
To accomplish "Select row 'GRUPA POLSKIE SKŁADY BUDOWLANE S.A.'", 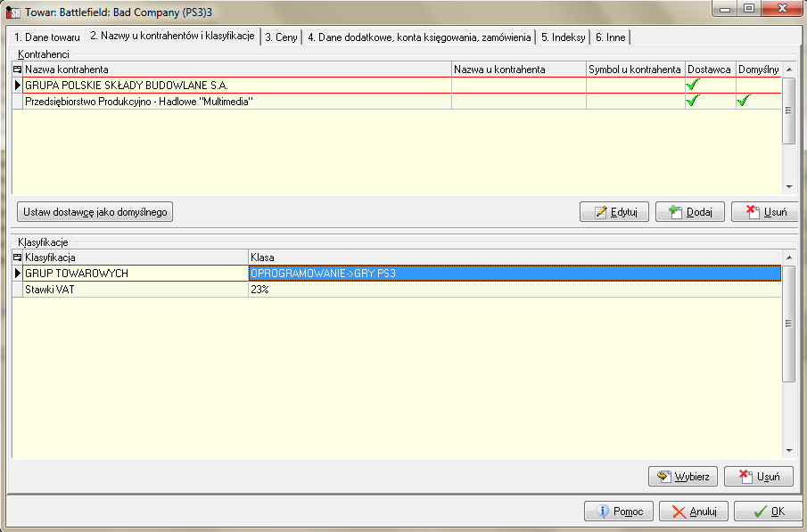I will click(397, 86).
